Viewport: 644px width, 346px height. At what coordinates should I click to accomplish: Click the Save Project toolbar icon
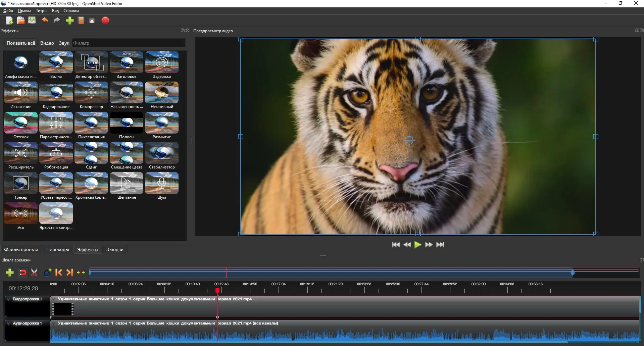(x=32, y=20)
